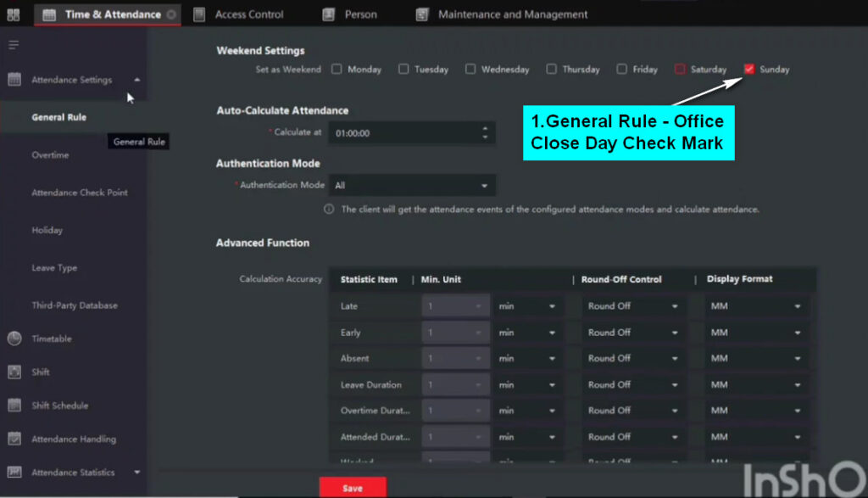Click the Calculate at time field
The image size is (868, 498).
coord(412,133)
